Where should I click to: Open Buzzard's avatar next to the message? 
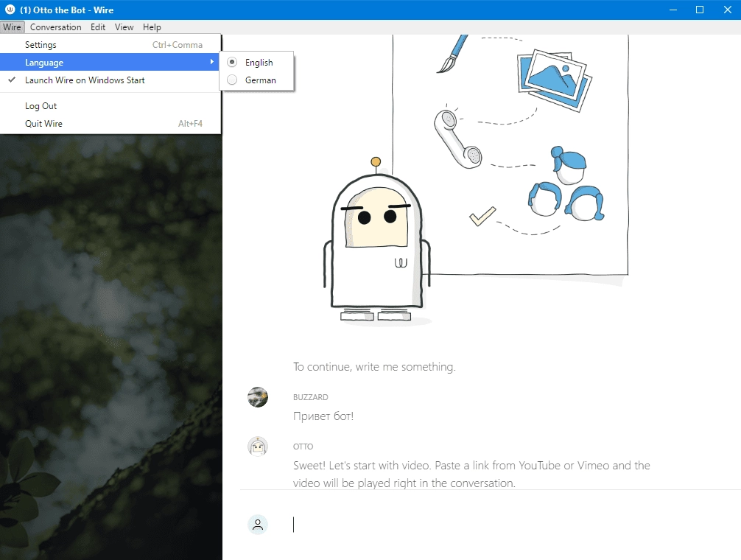(258, 397)
